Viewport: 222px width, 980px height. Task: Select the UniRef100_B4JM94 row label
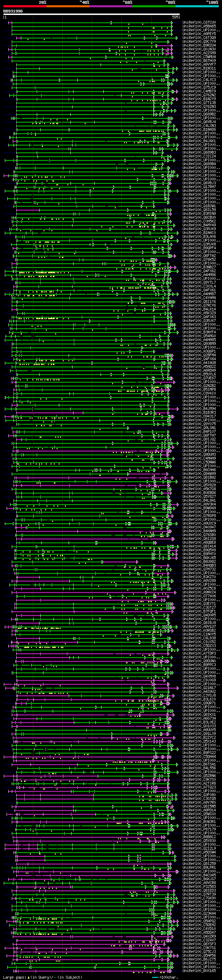click(x=199, y=408)
